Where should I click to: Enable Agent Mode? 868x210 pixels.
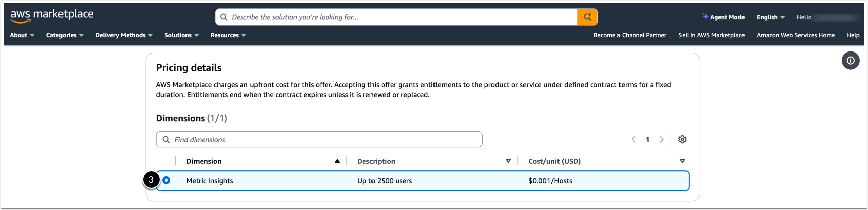(x=723, y=17)
